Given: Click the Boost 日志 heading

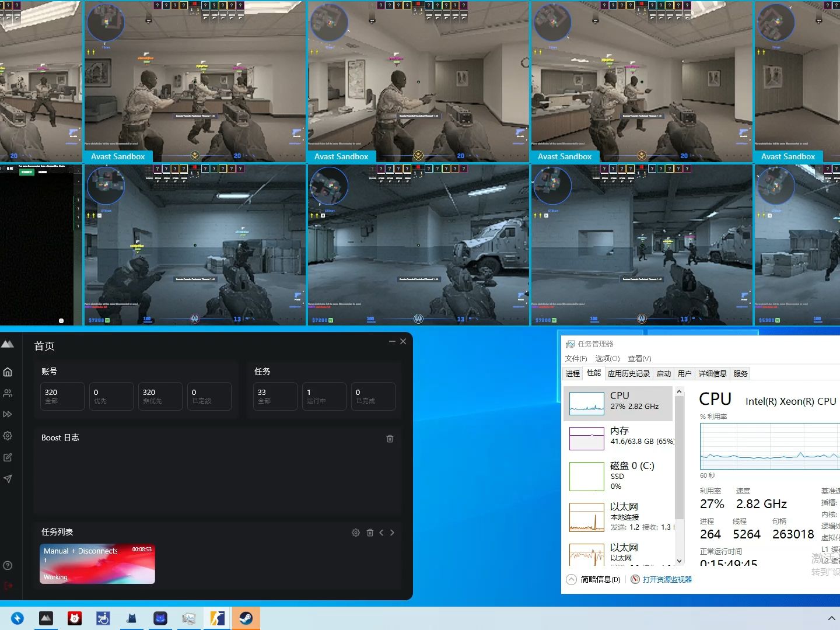Looking at the screenshot, I should 60,437.
